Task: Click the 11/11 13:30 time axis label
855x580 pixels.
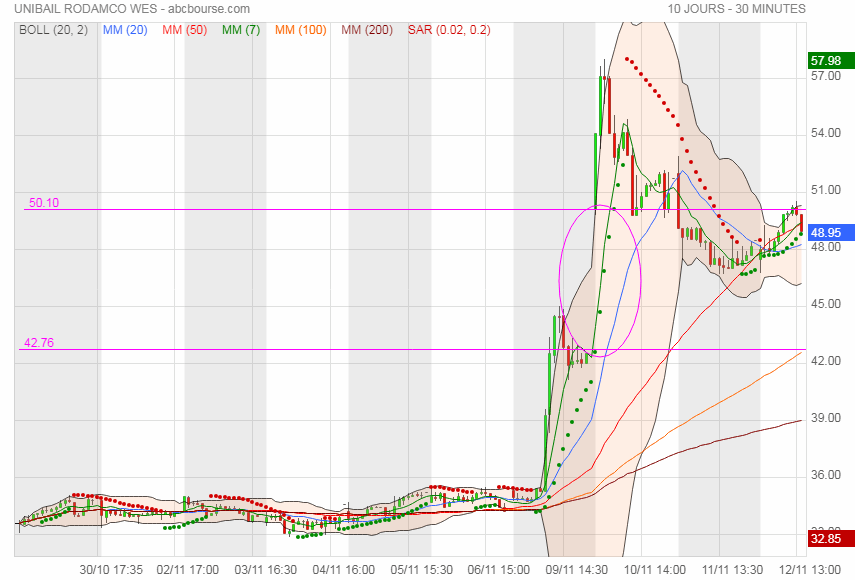Action: [732, 570]
